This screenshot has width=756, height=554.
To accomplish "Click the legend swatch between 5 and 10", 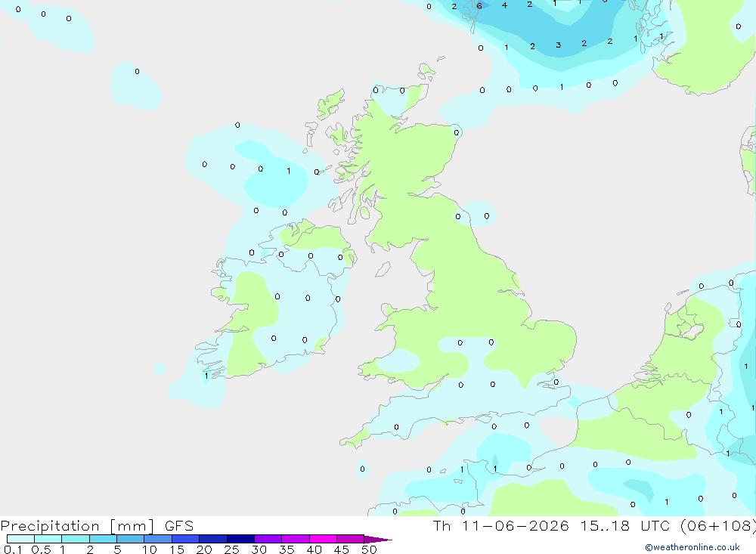I will pos(131,539).
